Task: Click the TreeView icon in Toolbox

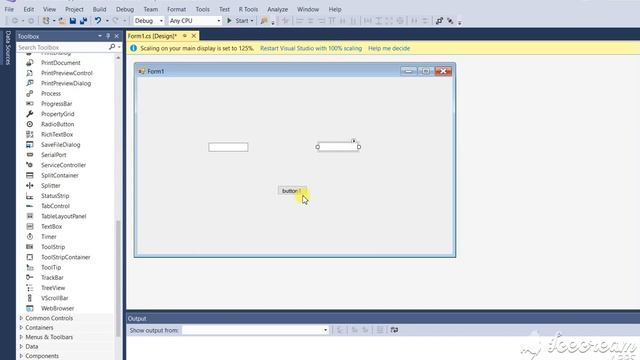Action: [30, 288]
